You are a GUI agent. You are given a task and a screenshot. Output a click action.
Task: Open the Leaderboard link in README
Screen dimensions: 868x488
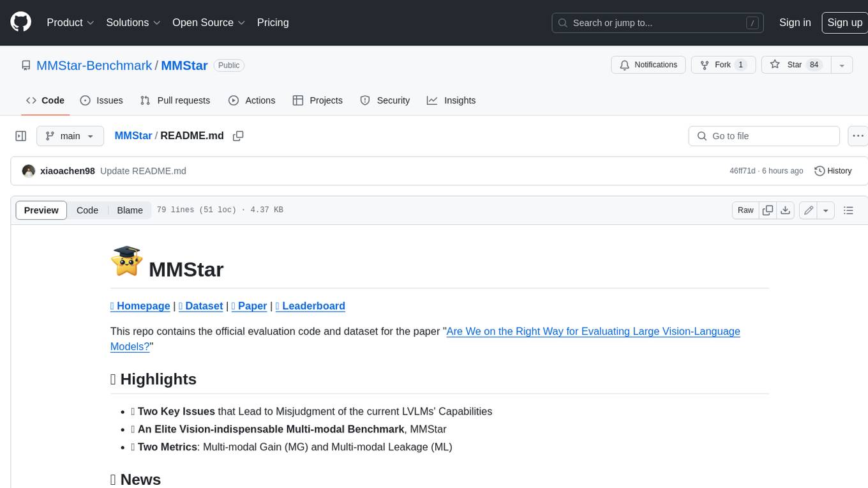(310, 306)
